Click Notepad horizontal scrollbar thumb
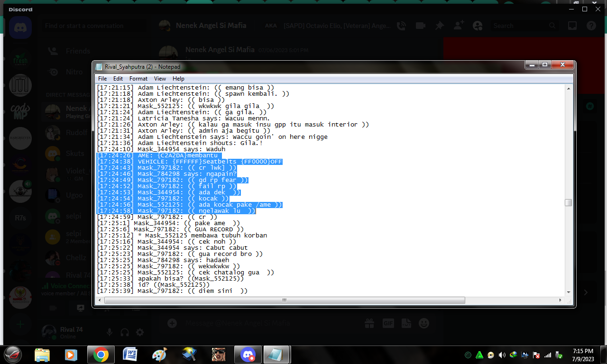The height and width of the screenshot is (364, 607). (x=285, y=300)
